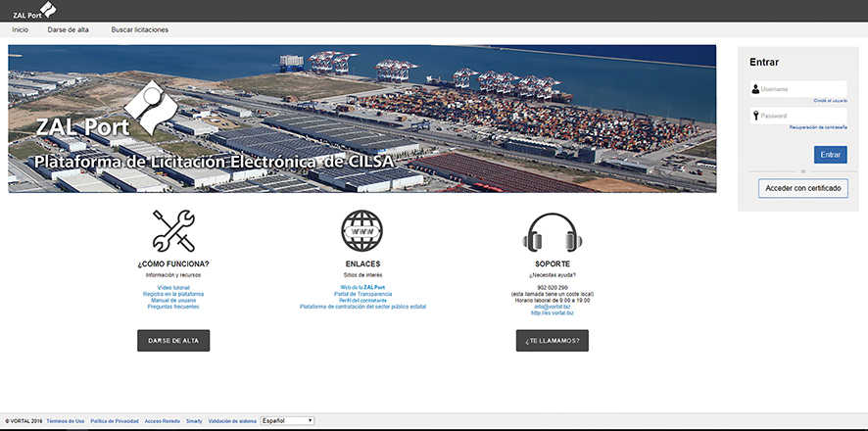The image size is (868, 431).
Task: Click the Smarty footer link
Action: click(x=194, y=421)
